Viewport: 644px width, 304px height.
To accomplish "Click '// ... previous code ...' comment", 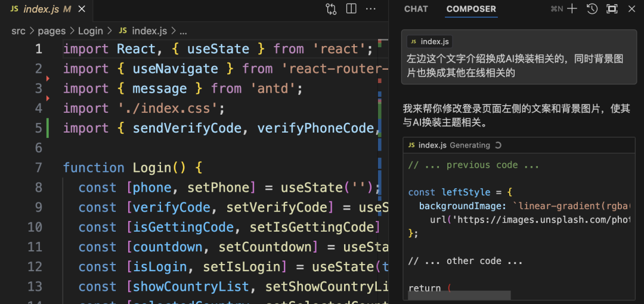I will click(473, 165).
